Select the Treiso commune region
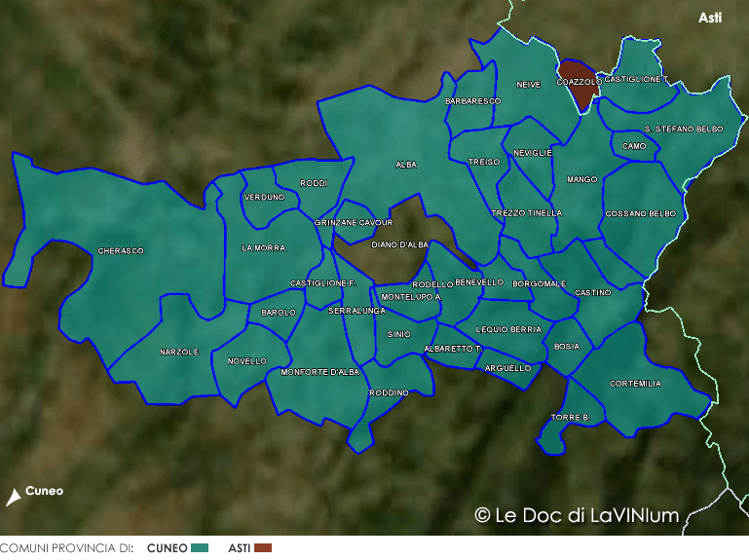The width and height of the screenshot is (749, 560). [483, 162]
